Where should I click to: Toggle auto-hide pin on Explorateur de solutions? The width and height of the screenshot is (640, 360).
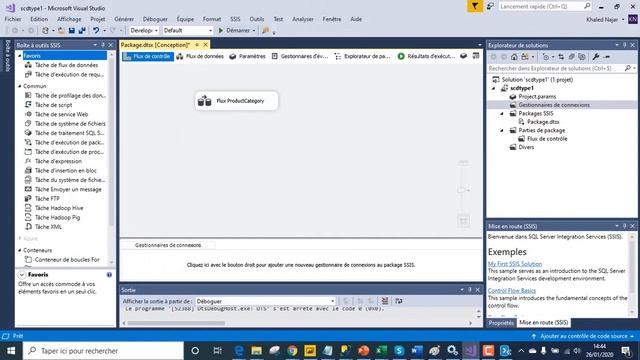[624, 45]
